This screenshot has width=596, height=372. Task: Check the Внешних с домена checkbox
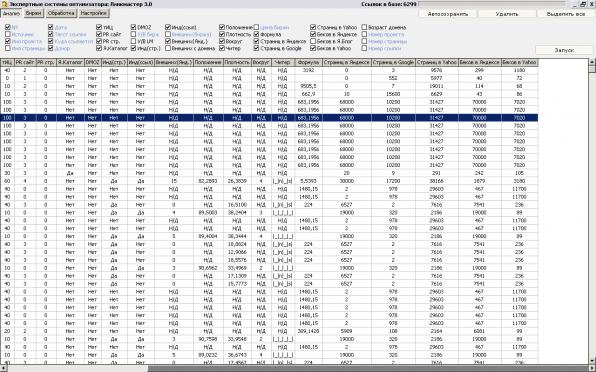point(168,48)
